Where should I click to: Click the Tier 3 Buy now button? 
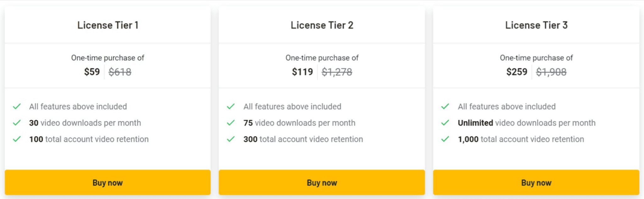coord(536,182)
